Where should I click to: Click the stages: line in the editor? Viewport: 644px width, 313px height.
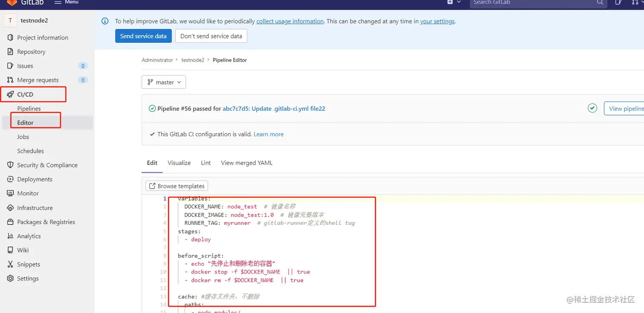click(189, 231)
